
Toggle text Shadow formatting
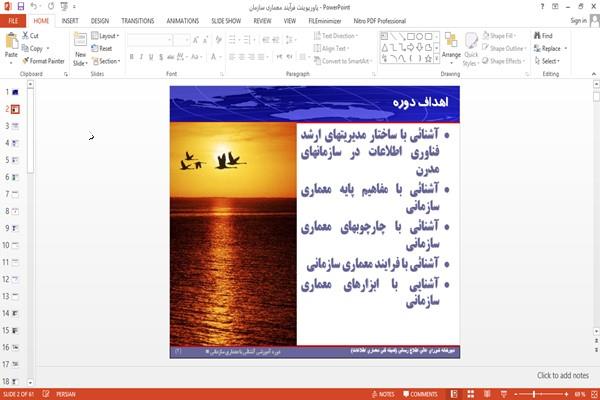tap(161, 57)
